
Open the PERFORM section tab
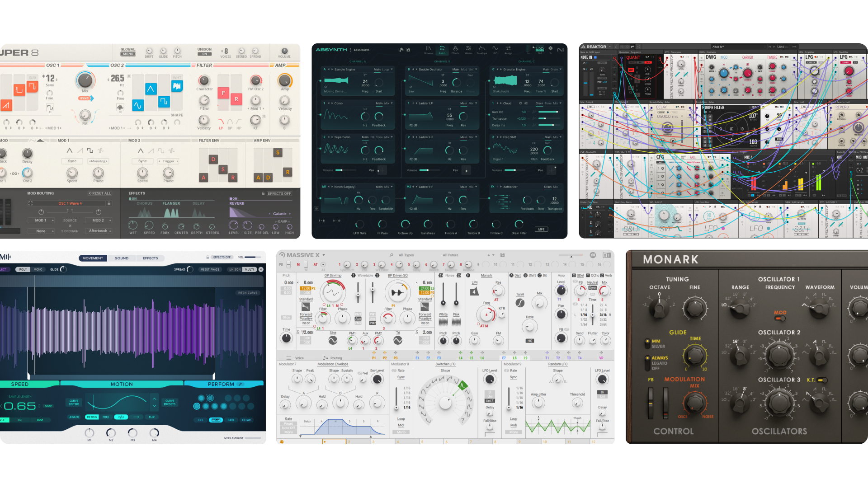pos(224,384)
